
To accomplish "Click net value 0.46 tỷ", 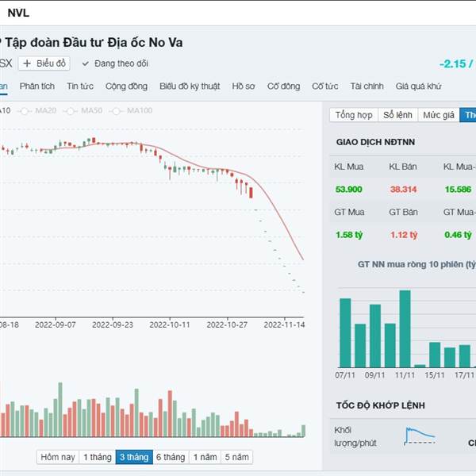I will coord(458,235).
